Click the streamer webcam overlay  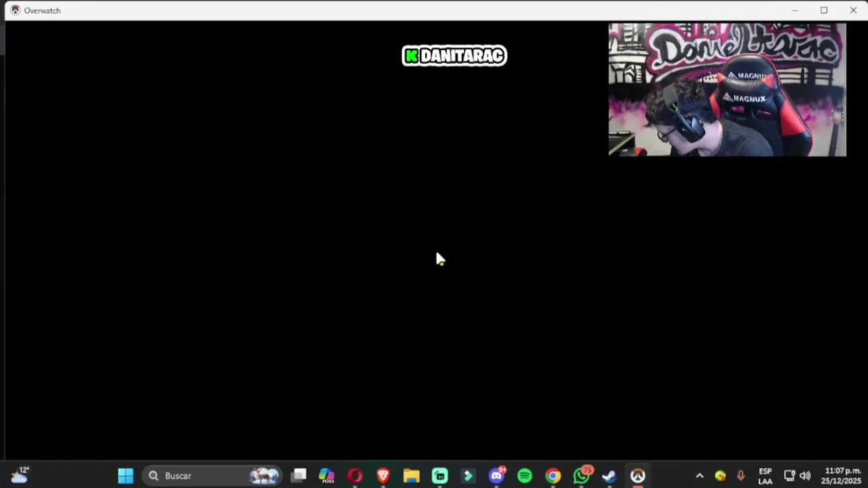(727, 89)
